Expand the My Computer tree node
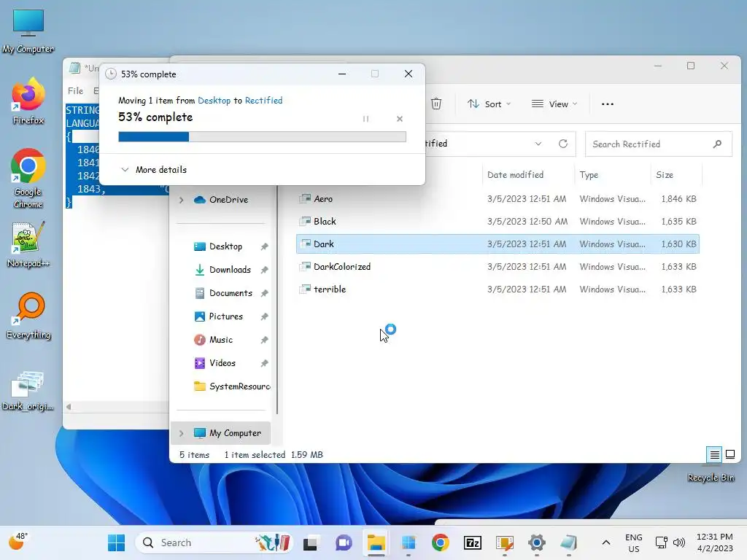 181,433
